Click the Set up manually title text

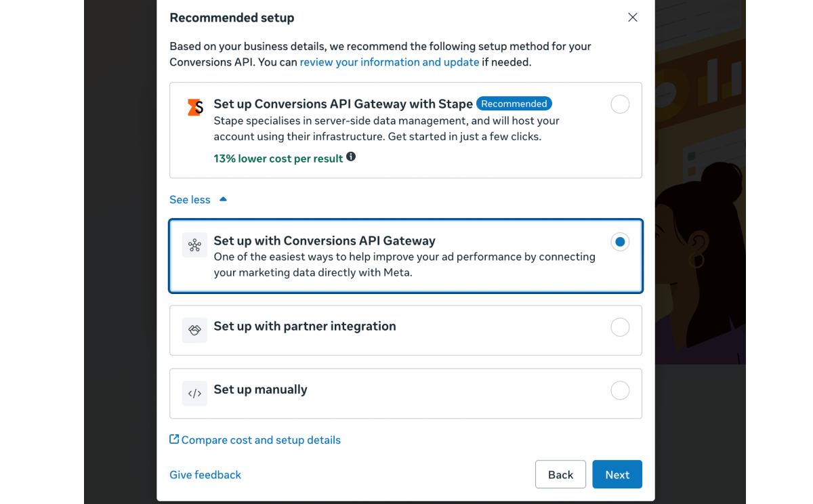coord(261,390)
